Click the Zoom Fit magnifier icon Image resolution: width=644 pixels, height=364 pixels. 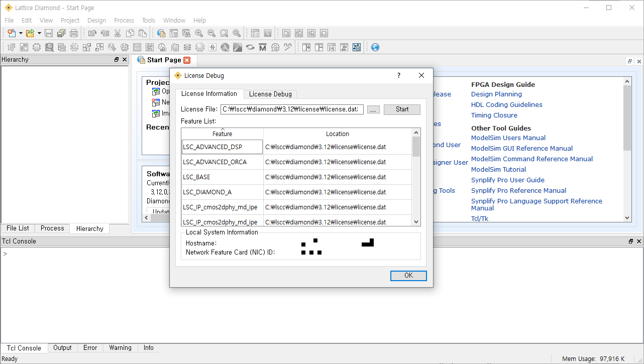coord(224,33)
